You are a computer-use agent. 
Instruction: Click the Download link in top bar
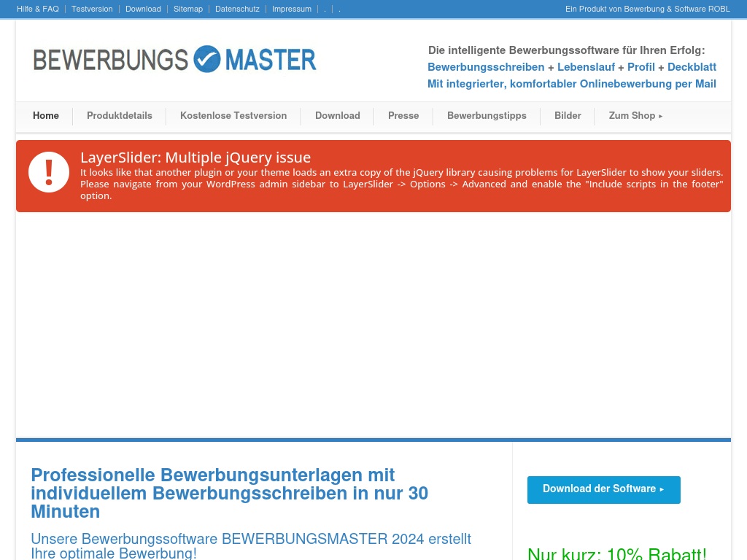coord(143,9)
